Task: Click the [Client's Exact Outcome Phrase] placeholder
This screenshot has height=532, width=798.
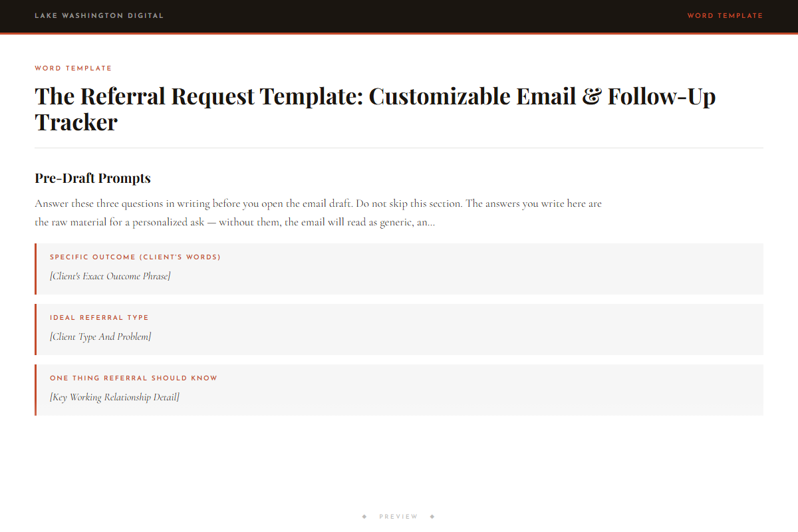Action: (x=110, y=276)
